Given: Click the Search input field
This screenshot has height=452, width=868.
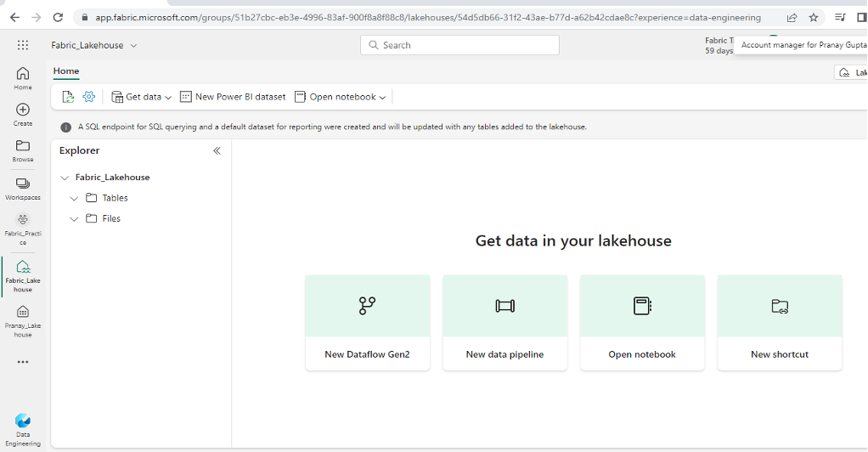Looking at the screenshot, I should tap(459, 45).
